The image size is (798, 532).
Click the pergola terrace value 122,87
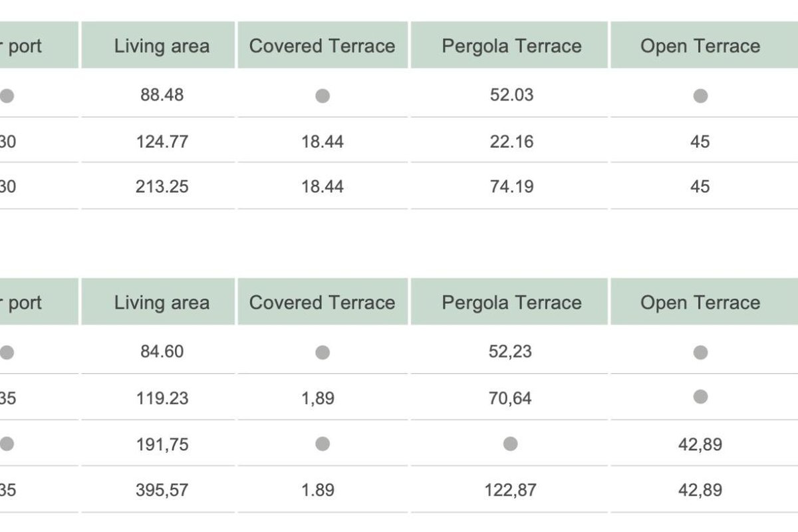point(510,490)
